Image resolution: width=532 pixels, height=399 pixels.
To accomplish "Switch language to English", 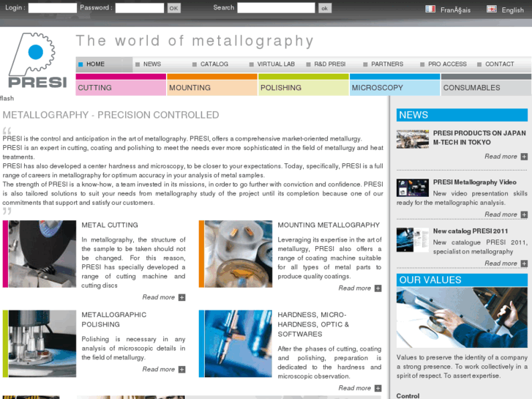I will pyautogui.click(x=513, y=10).
